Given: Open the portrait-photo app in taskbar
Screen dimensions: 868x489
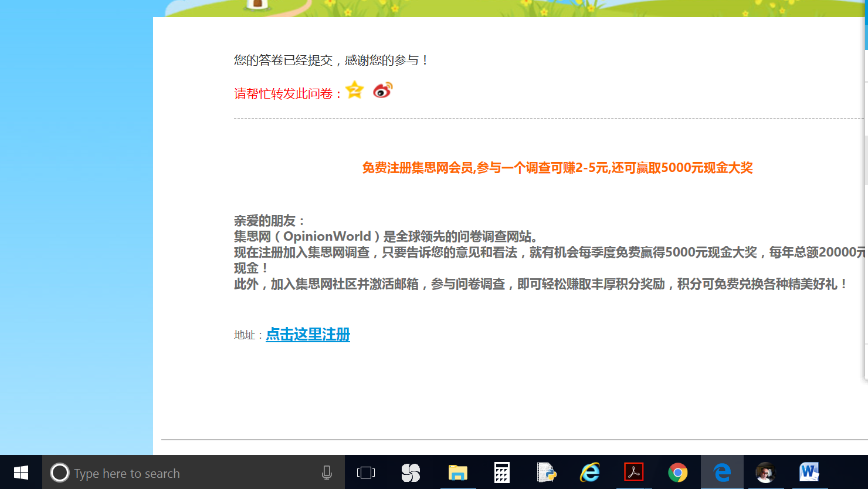Looking at the screenshot, I should point(766,473).
